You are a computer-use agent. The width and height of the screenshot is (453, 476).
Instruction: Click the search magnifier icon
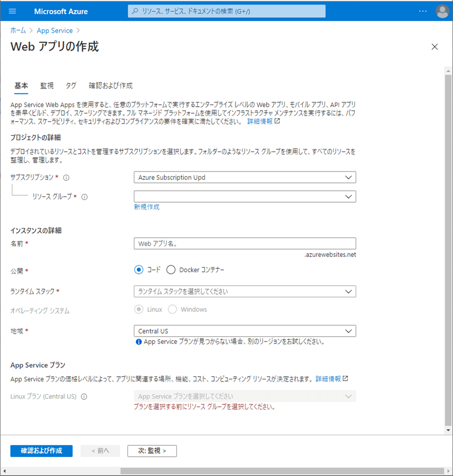[135, 11]
